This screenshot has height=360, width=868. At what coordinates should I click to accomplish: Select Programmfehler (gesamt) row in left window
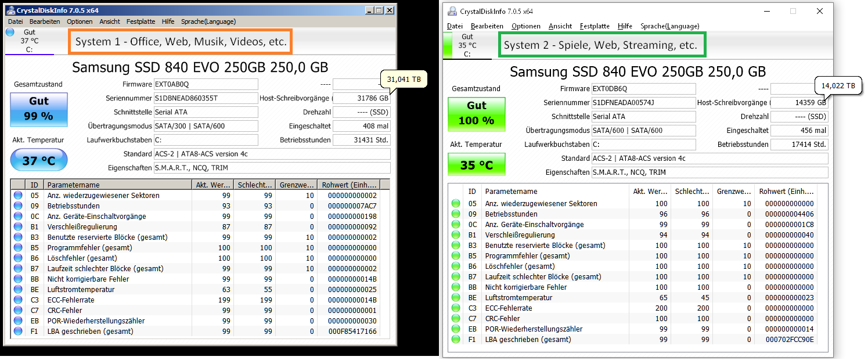click(x=200, y=248)
